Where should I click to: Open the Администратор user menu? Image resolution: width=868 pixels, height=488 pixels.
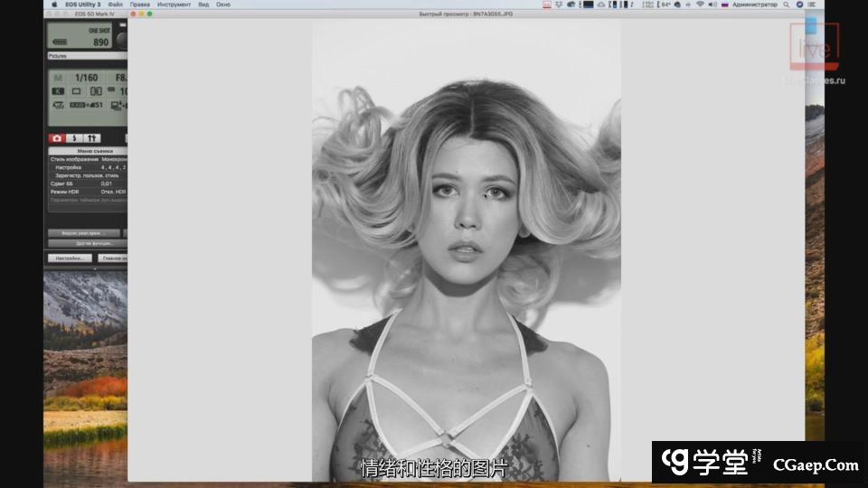tap(753, 5)
